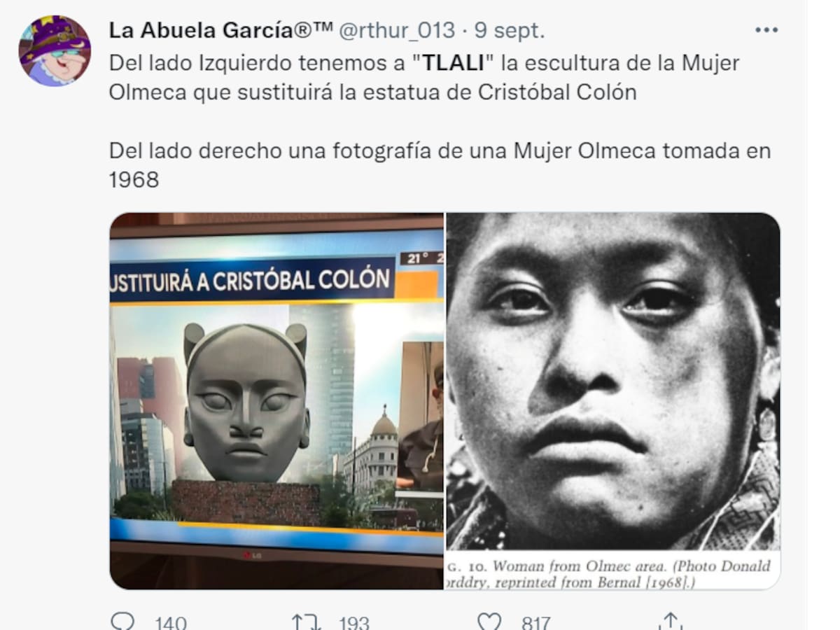Like the tweet with the heart icon
This screenshot has height=630, width=840.
coord(489,622)
